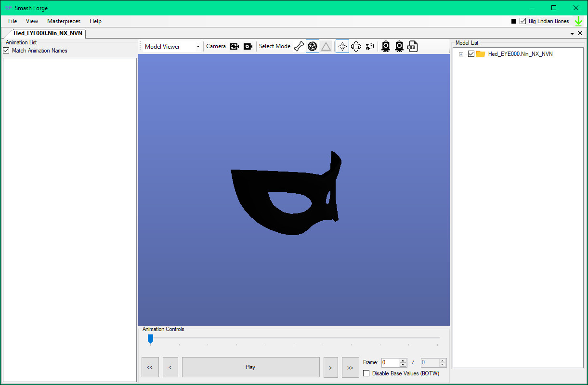The image size is (588, 385).
Task: Open the View menu
Action: (x=32, y=21)
